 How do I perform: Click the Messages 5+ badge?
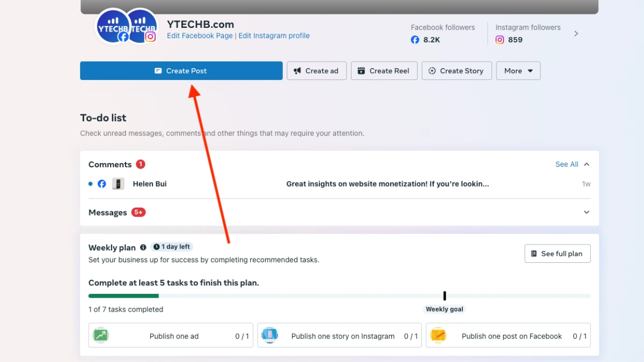(138, 212)
